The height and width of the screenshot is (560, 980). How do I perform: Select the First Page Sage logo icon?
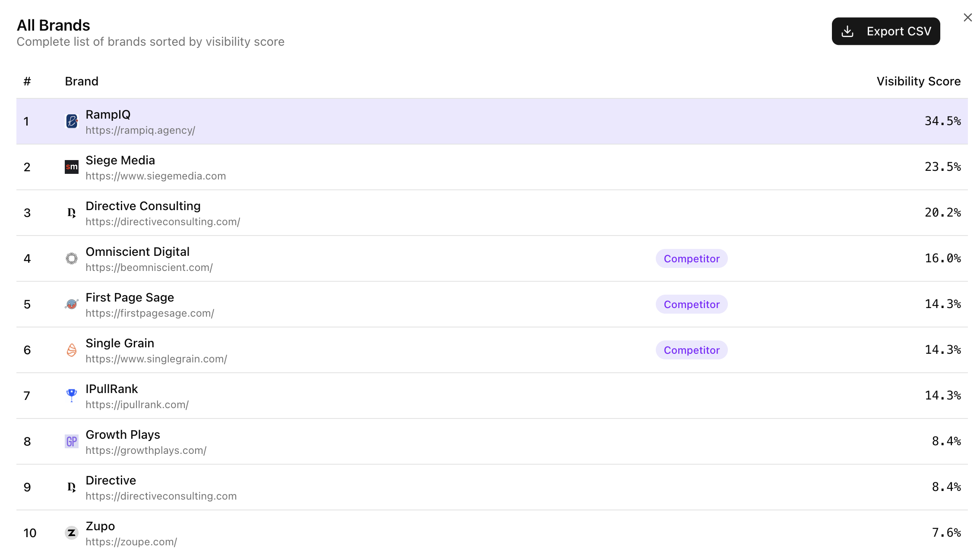click(x=71, y=304)
